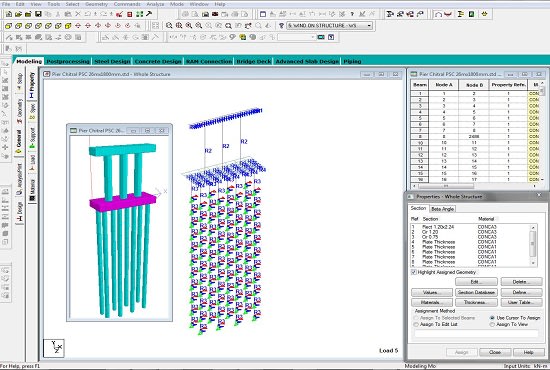550x370 pixels.
Task: Click the load icon beside load case dropdown
Action: [x=281, y=26]
